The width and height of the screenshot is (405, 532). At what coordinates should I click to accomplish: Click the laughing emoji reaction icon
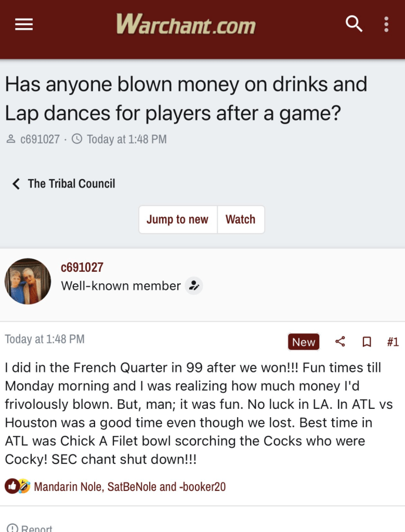24,486
